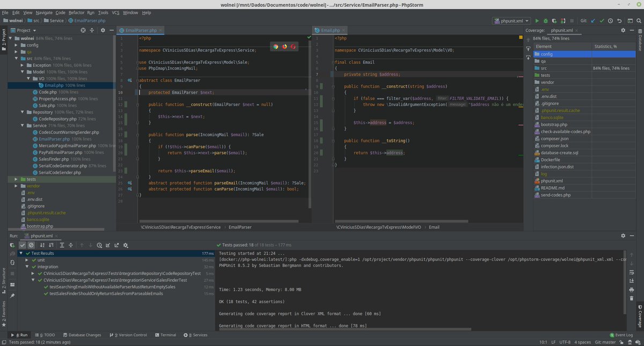
Task: Toggle show passed tests
Action: coord(22,245)
